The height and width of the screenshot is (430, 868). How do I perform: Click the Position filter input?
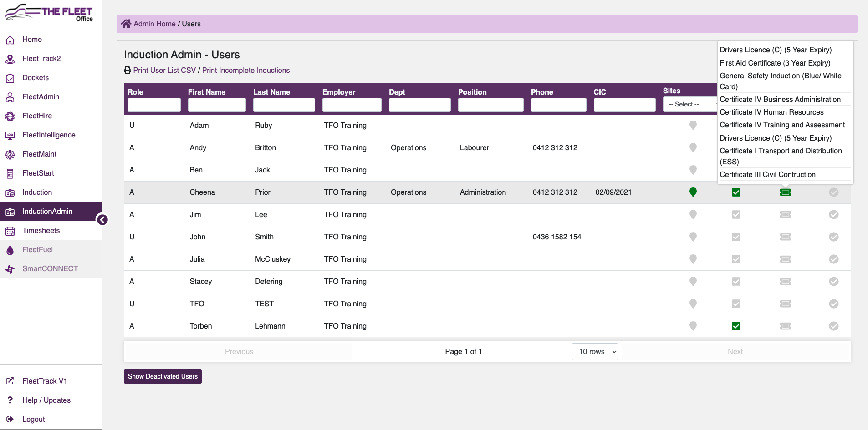pos(491,105)
